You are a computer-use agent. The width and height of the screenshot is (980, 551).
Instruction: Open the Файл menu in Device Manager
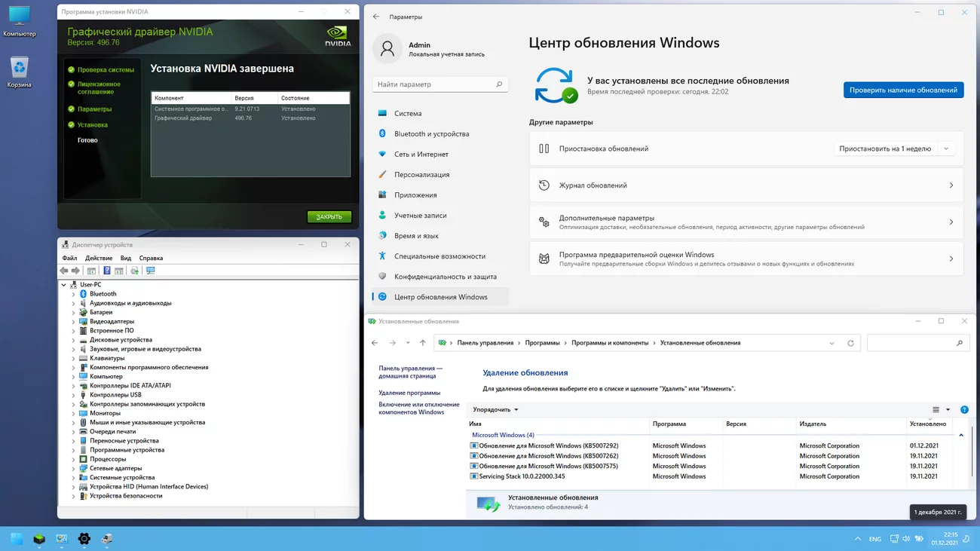(x=69, y=258)
